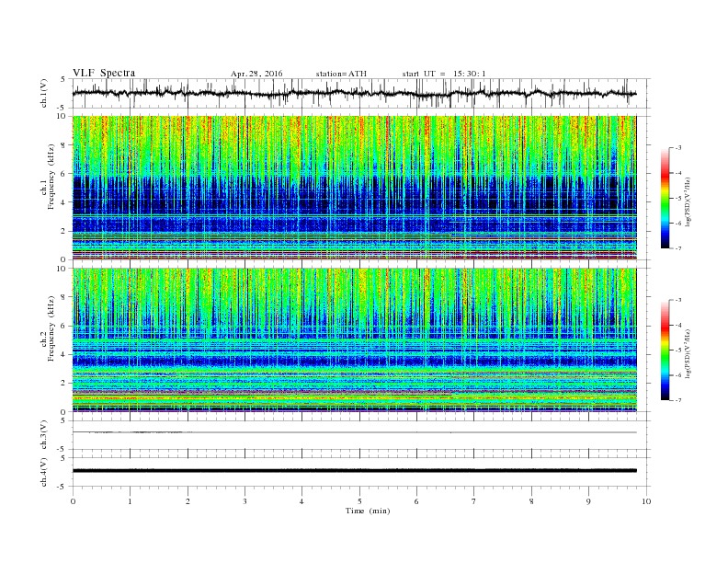Screen dimensions: 728x563
Task: Click the "-7" tick on ch.2 color bar
Action: [x=678, y=400]
